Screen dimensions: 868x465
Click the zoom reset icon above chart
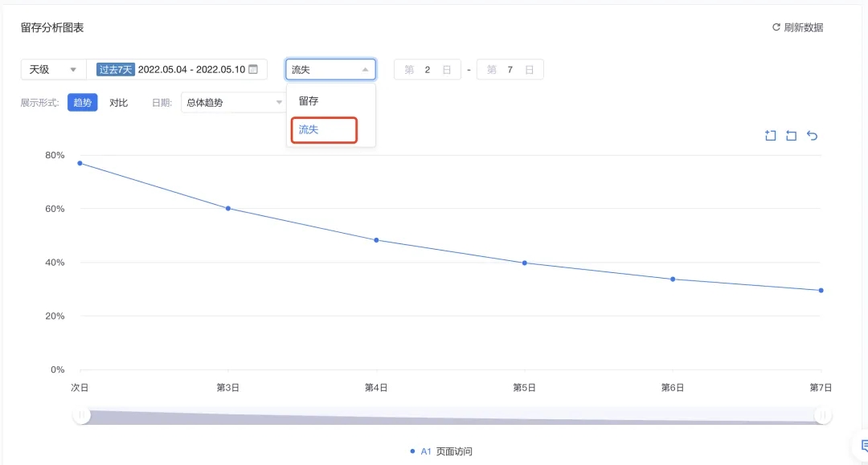[x=791, y=136]
